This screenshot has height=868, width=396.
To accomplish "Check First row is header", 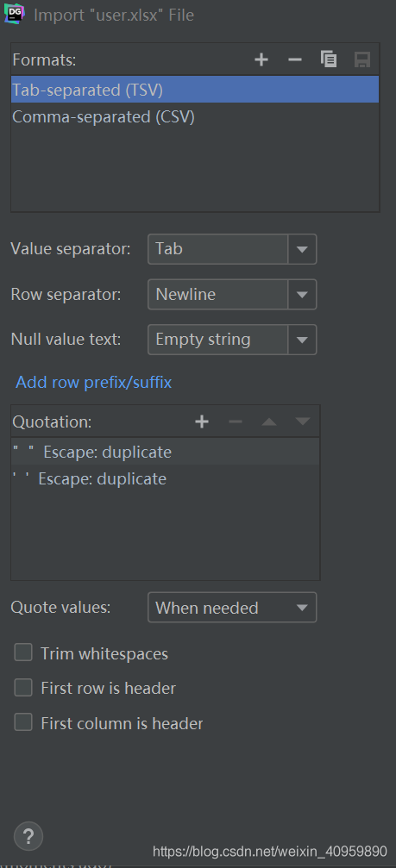I will [23, 688].
